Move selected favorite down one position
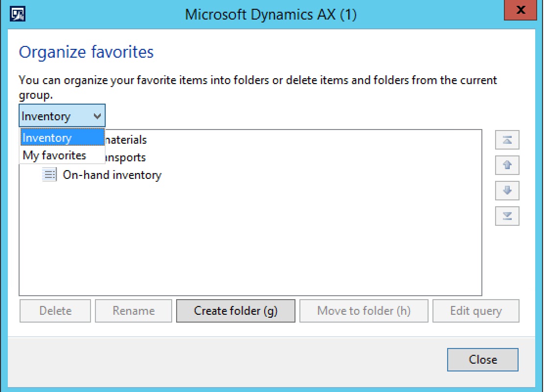 click(507, 190)
